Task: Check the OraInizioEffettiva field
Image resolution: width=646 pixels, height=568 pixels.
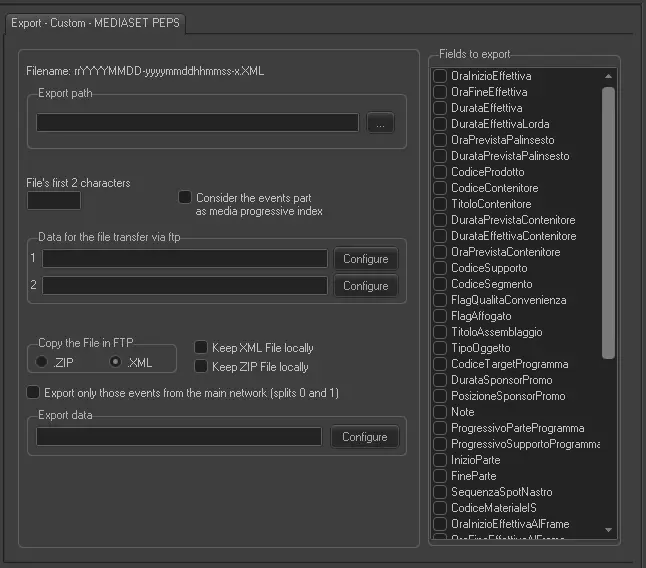Action: (440, 76)
